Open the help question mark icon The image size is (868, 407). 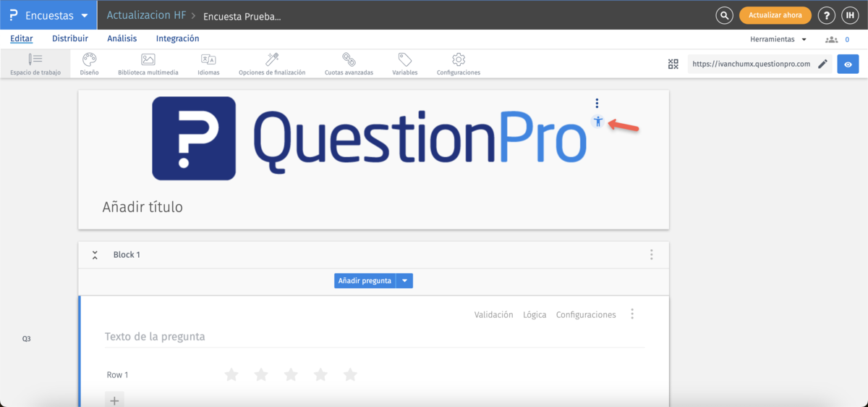(x=826, y=15)
